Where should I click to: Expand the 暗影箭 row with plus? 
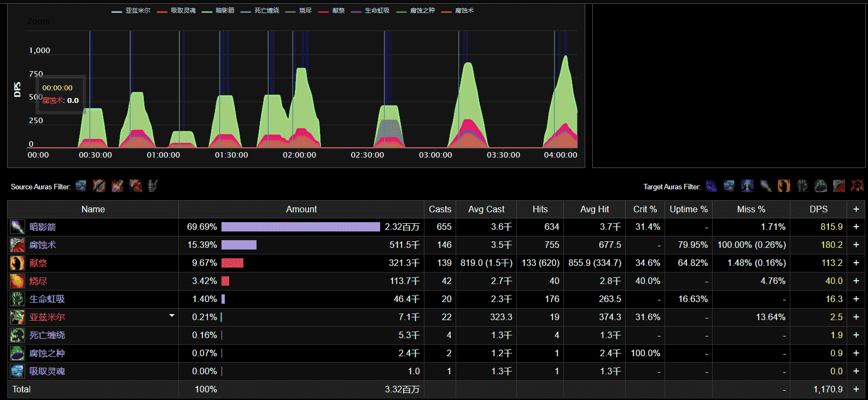pyautogui.click(x=856, y=227)
